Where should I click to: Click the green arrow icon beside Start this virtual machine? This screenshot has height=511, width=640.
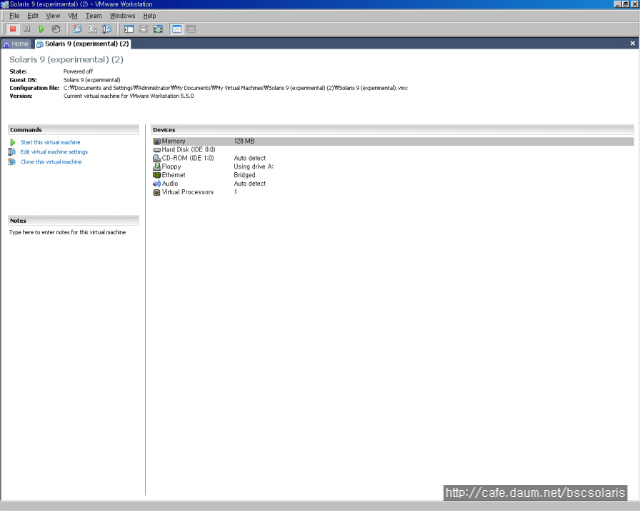point(13,142)
